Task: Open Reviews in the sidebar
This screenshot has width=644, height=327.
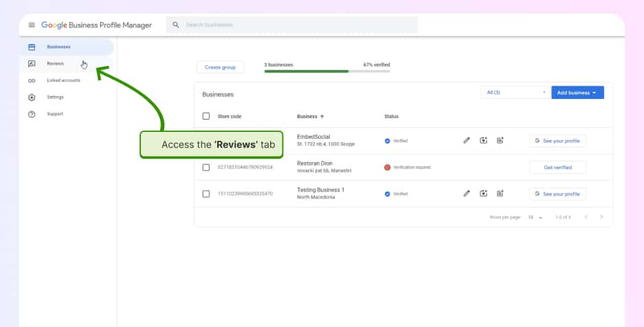Action: coord(55,64)
